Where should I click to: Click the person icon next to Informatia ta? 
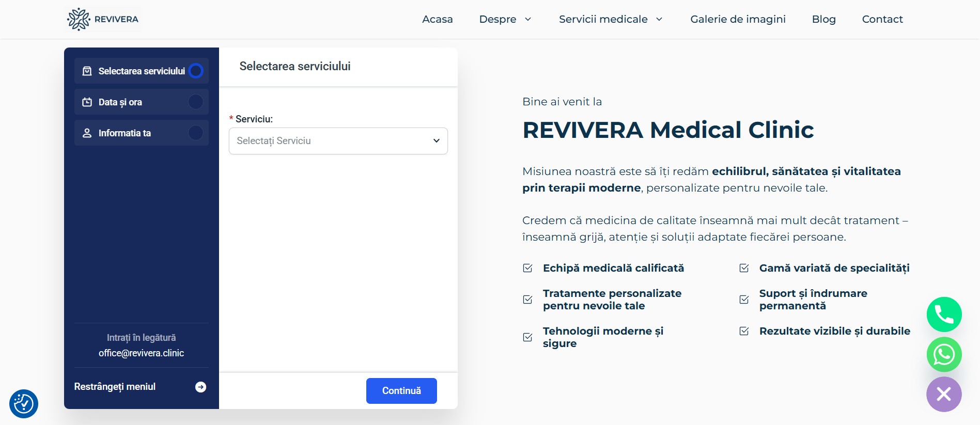[x=87, y=133]
